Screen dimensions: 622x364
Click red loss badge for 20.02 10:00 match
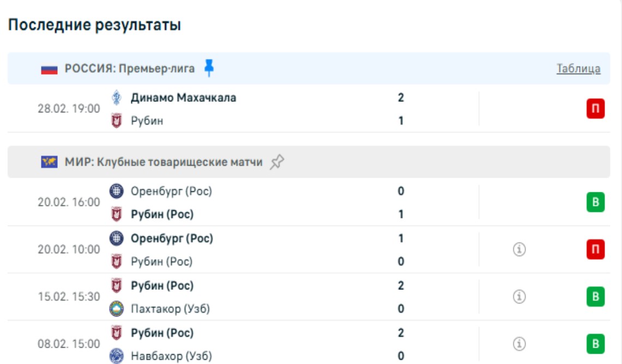[595, 250]
